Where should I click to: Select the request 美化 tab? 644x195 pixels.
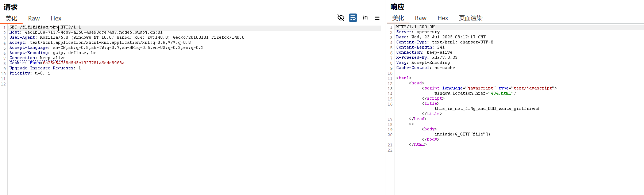[x=11, y=18]
